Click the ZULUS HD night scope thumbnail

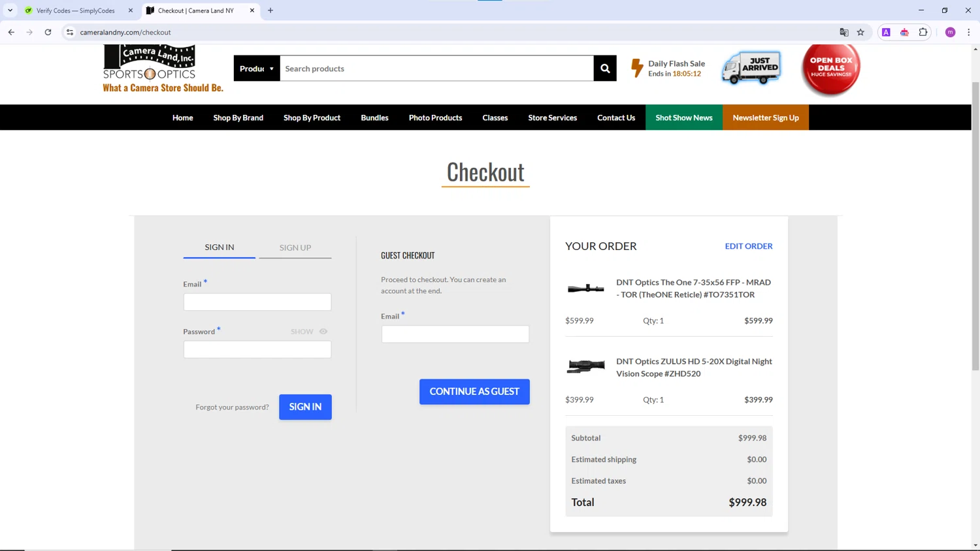586,366
